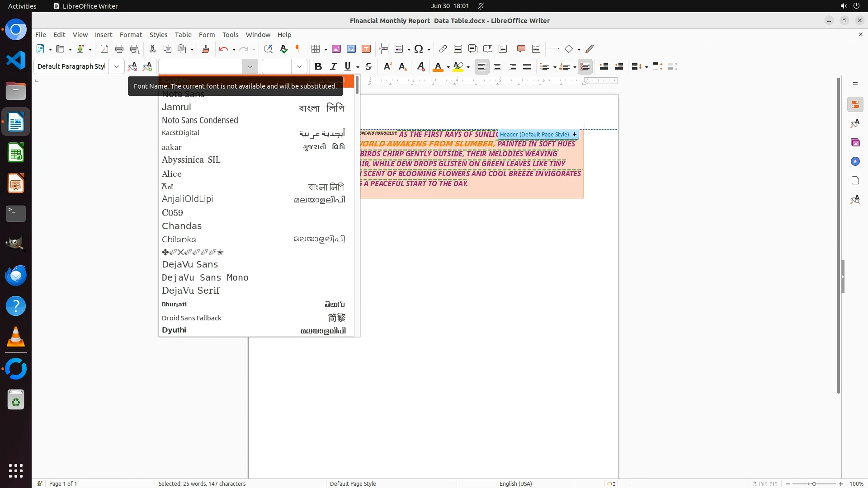Click the Insert Image icon

point(336,49)
